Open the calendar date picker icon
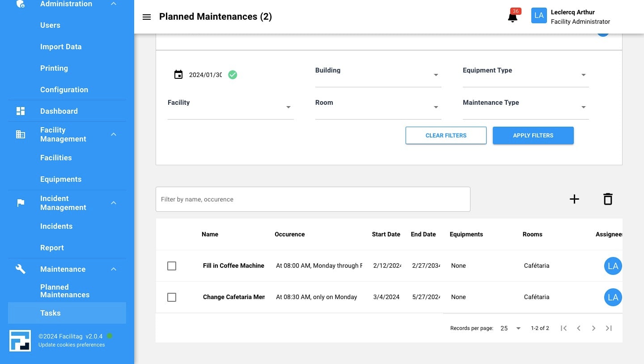 pos(178,75)
